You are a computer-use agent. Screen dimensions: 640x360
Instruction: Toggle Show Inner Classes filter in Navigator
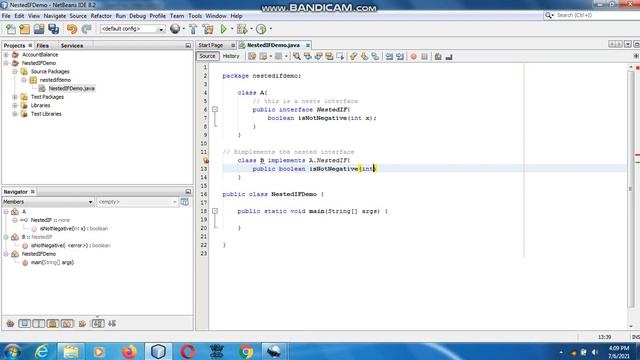pyautogui.click(x=67, y=324)
